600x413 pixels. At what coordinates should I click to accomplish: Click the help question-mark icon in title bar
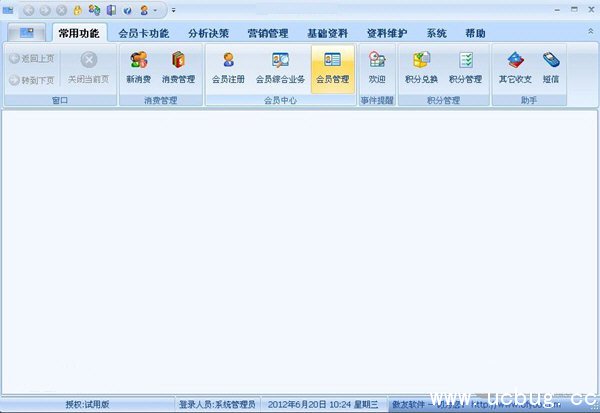(127, 10)
